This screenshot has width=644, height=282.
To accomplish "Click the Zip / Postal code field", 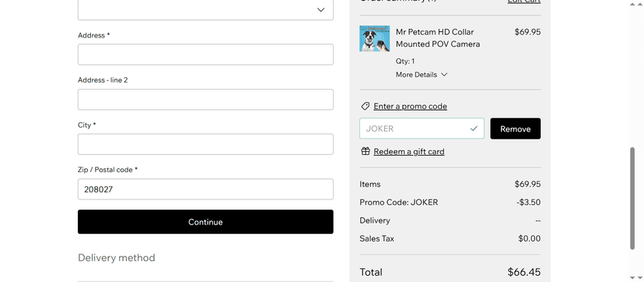I will point(205,189).
